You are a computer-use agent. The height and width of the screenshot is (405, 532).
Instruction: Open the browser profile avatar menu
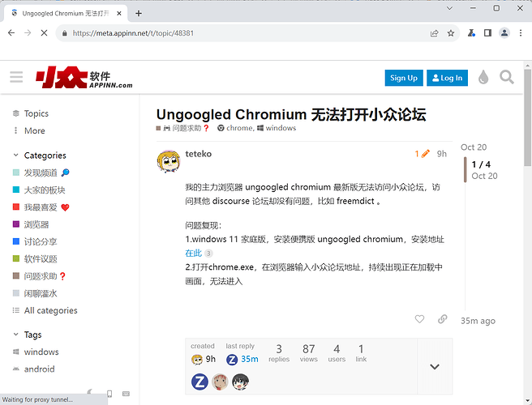click(504, 33)
